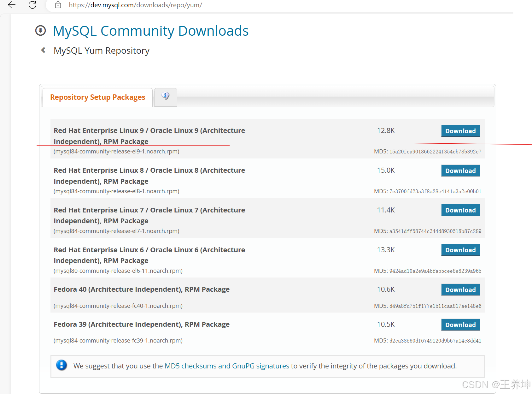Select Repository Setup Packages tab

click(98, 97)
